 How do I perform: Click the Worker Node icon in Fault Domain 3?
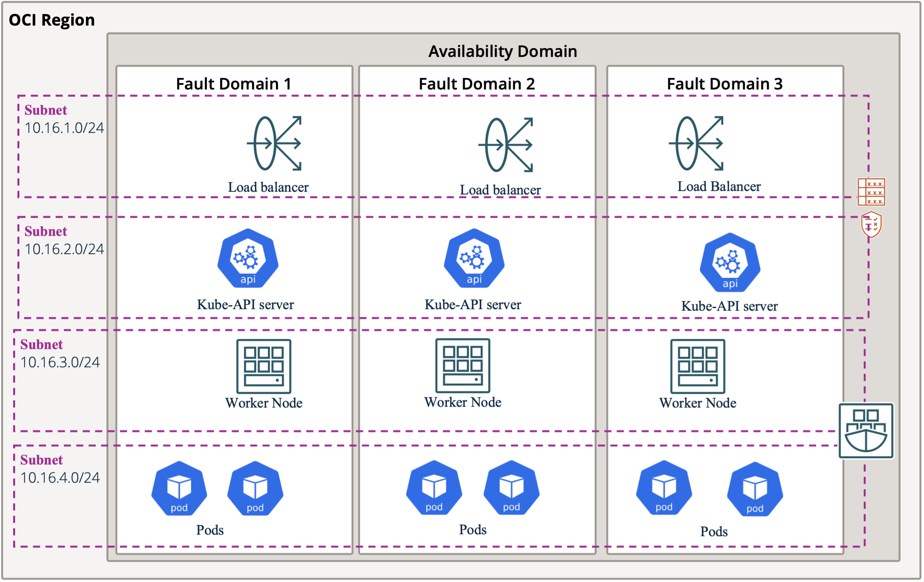(x=698, y=366)
